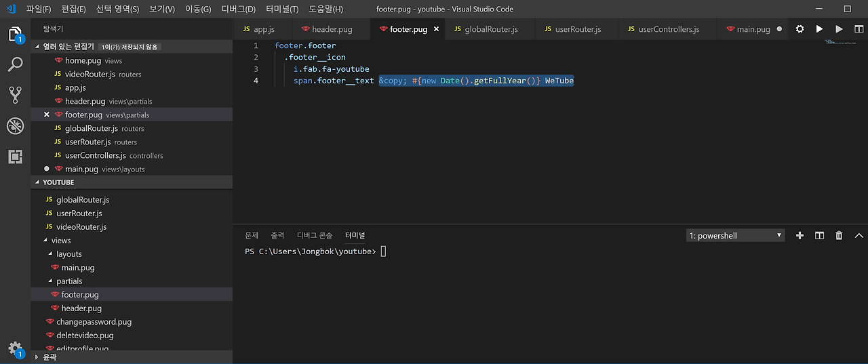Switch to the userRouter.js editor tab
Viewport: 868px width, 364px height.
(x=577, y=29)
